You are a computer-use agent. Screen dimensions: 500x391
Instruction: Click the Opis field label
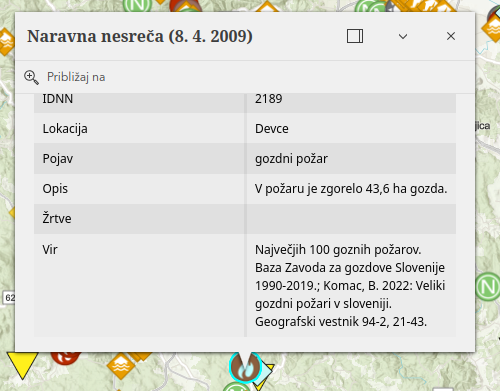click(55, 189)
